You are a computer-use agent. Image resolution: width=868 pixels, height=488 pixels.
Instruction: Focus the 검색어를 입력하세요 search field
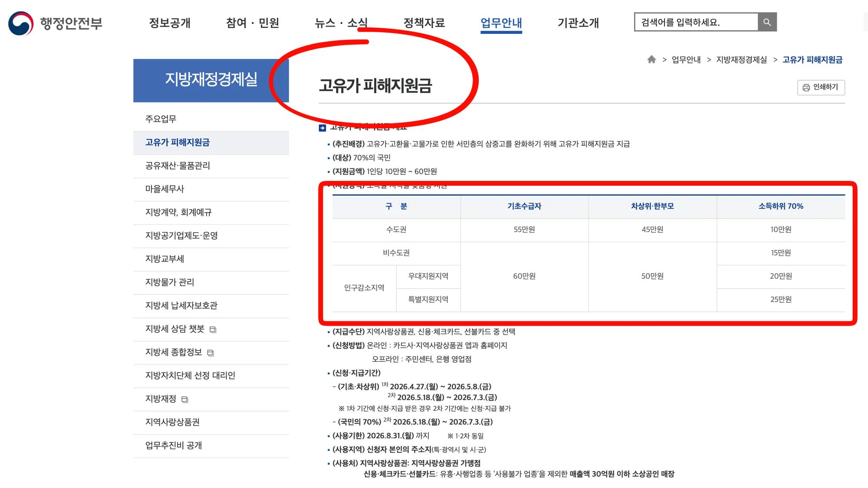pyautogui.click(x=696, y=22)
